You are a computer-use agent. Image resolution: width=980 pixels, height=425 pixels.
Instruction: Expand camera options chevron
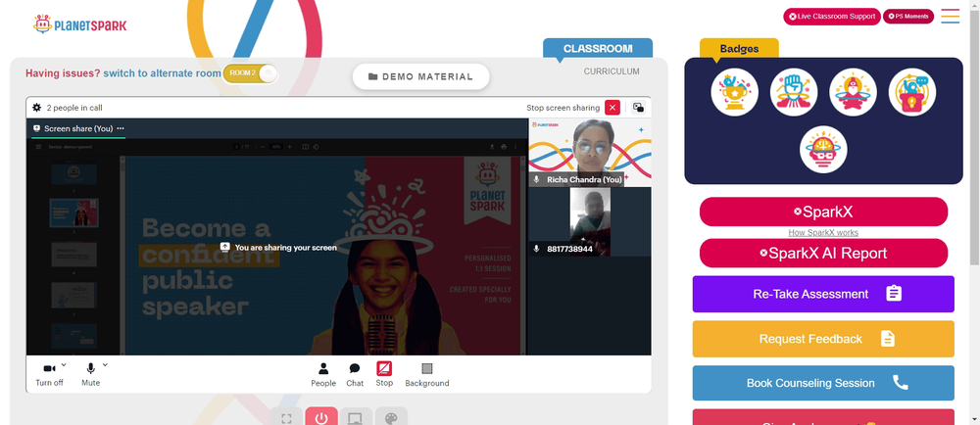click(64, 365)
